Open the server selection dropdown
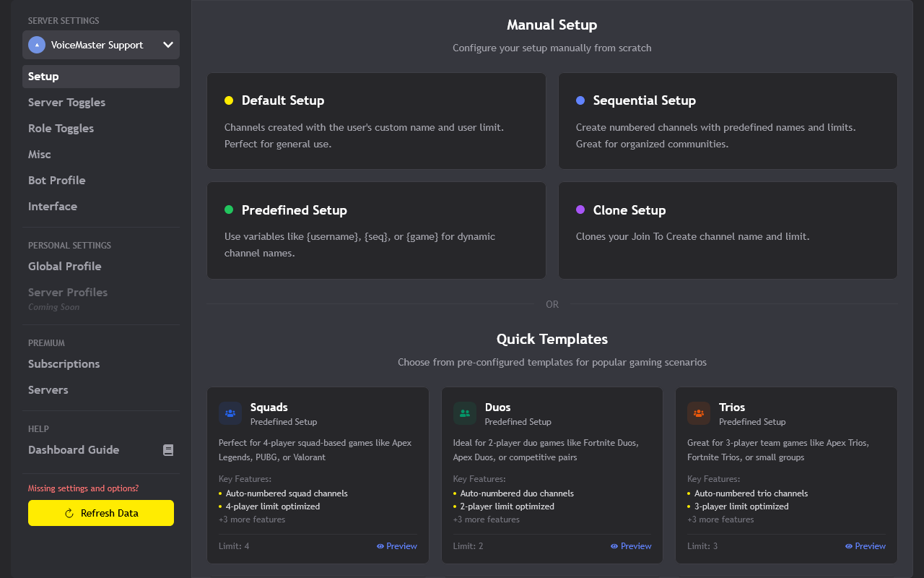Screen dimensions: 924x578 pyautogui.click(x=168, y=45)
